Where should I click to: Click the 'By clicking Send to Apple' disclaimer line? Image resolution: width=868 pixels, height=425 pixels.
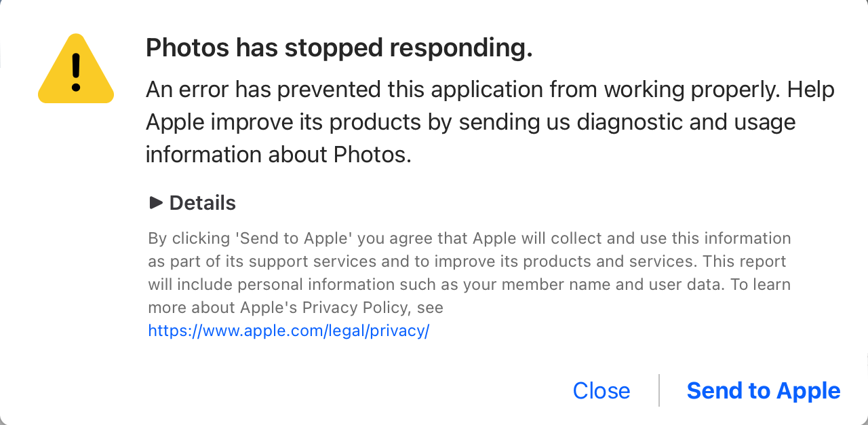(x=469, y=238)
